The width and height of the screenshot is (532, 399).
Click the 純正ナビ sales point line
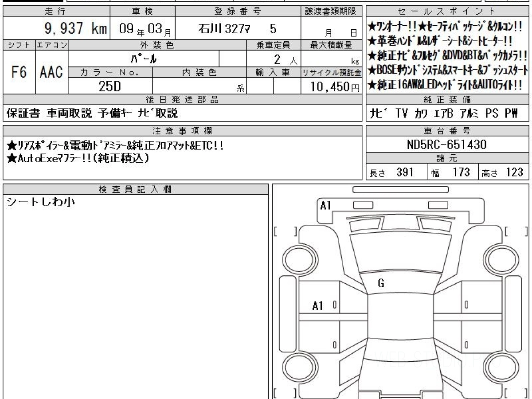click(447, 56)
